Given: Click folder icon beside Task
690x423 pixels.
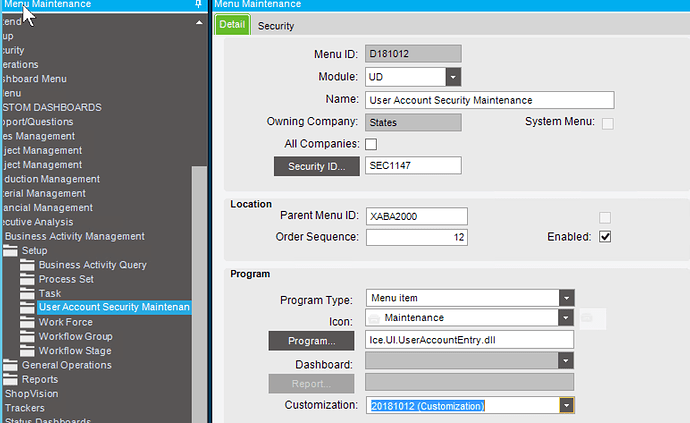Looking at the screenshot, I should [27, 293].
